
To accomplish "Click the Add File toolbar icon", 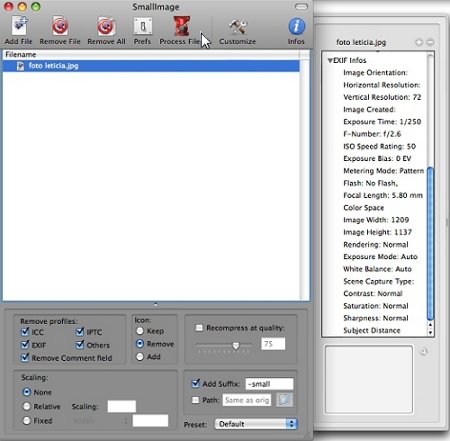I will (x=19, y=26).
